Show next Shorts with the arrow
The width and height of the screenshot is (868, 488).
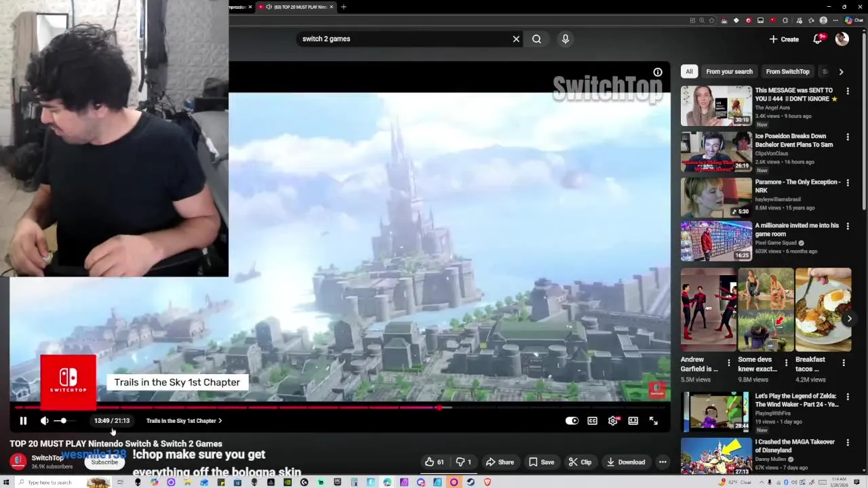point(849,319)
